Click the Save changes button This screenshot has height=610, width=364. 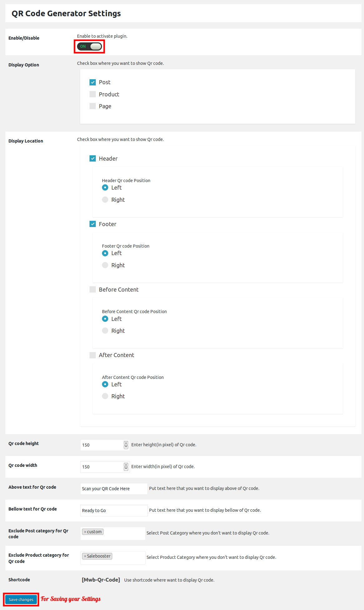coord(21,599)
